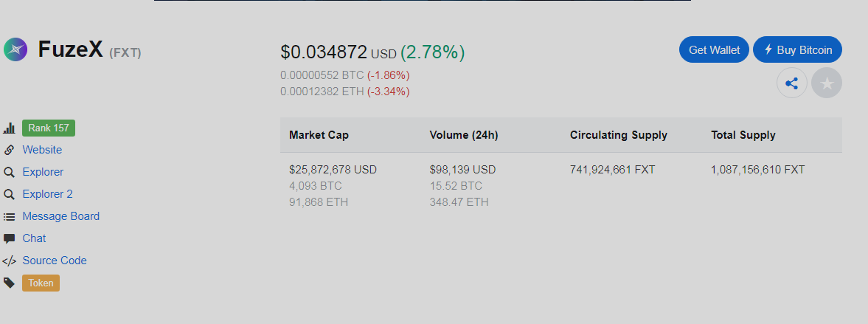The width and height of the screenshot is (868, 324).
Task: Click the list icon beside Message Board
Action: (x=10, y=217)
